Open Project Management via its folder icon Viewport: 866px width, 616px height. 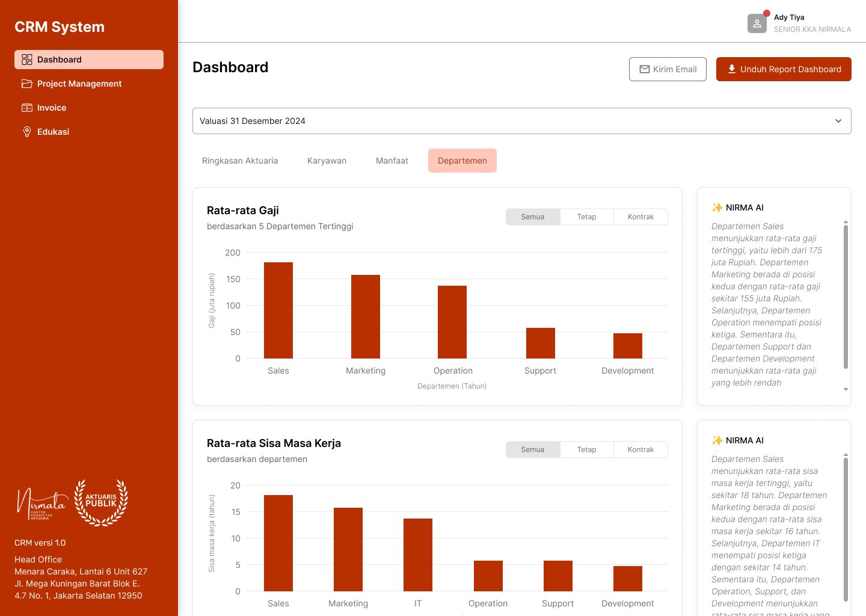tap(26, 84)
